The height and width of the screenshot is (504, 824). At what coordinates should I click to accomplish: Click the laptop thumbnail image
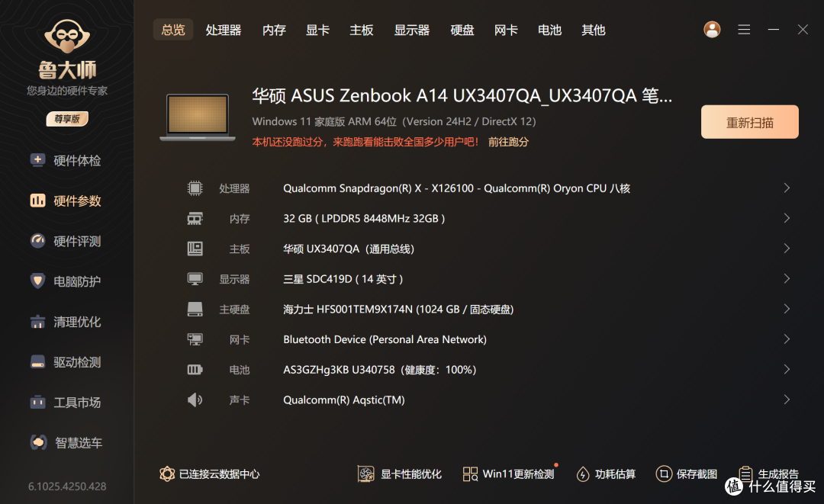(198, 117)
